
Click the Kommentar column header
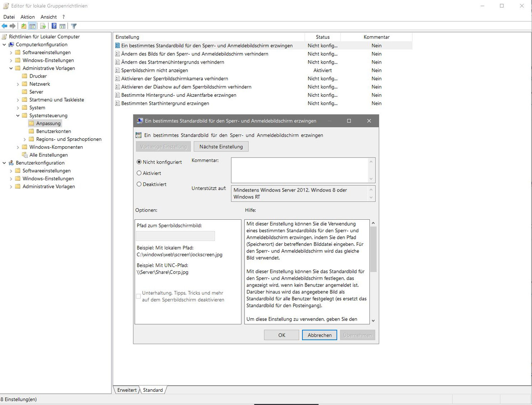[377, 37]
